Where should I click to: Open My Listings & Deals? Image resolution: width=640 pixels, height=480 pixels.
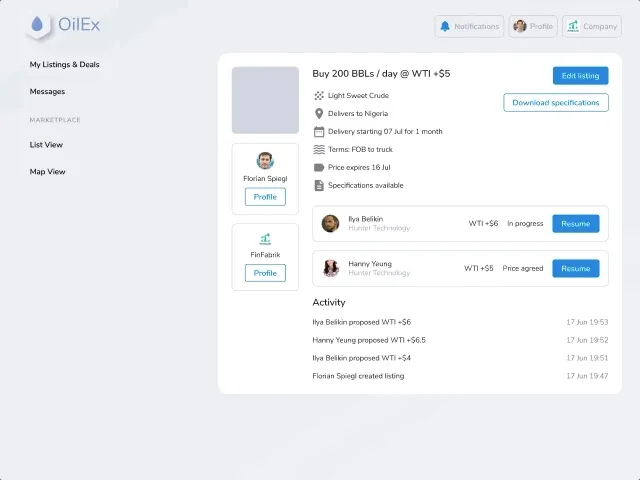(x=64, y=64)
